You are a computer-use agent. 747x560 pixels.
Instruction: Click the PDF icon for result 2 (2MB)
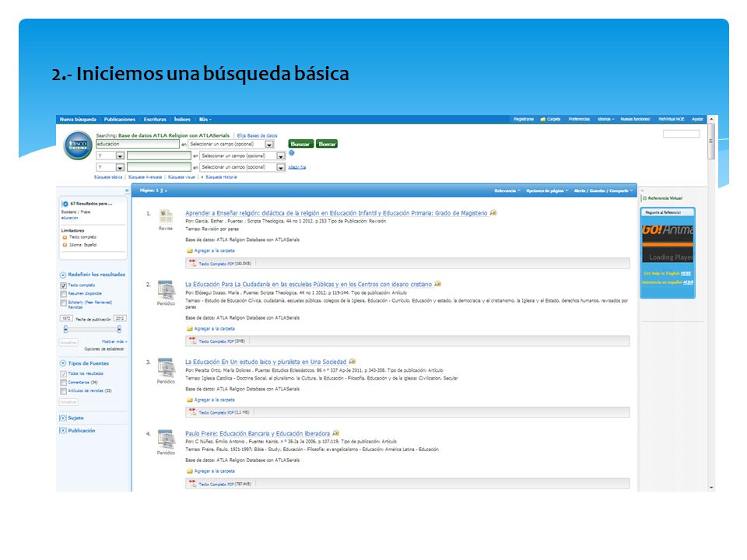[x=193, y=341]
